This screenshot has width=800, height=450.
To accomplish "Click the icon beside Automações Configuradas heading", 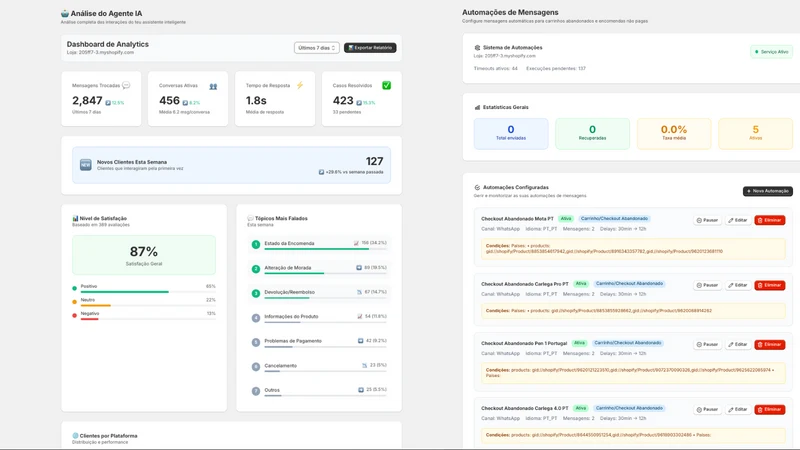I will coord(477,187).
